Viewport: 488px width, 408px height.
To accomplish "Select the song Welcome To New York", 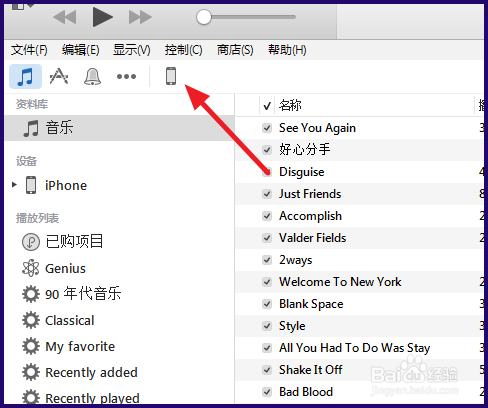I will [x=340, y=282].
